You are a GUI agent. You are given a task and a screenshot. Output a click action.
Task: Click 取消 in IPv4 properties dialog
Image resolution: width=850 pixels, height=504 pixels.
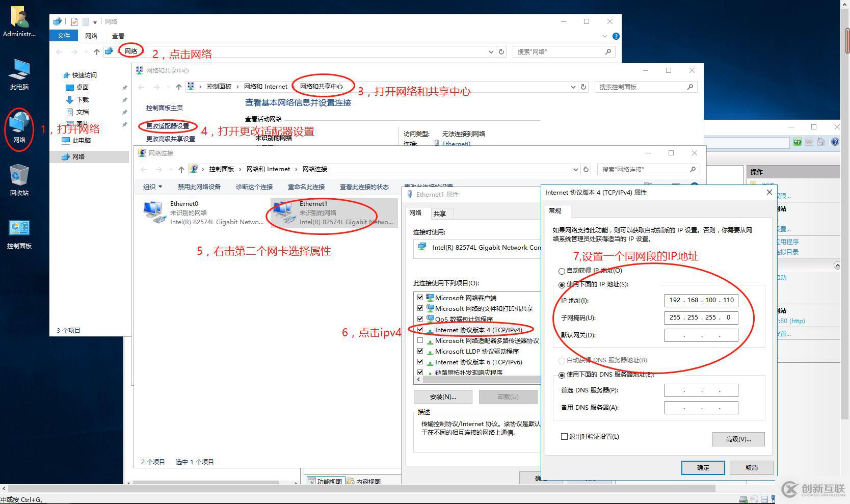[x=751, y=467]
